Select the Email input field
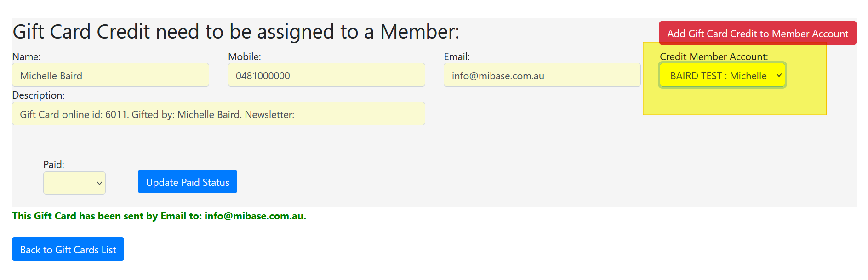 pyautogui.click(x=542, y=75)
